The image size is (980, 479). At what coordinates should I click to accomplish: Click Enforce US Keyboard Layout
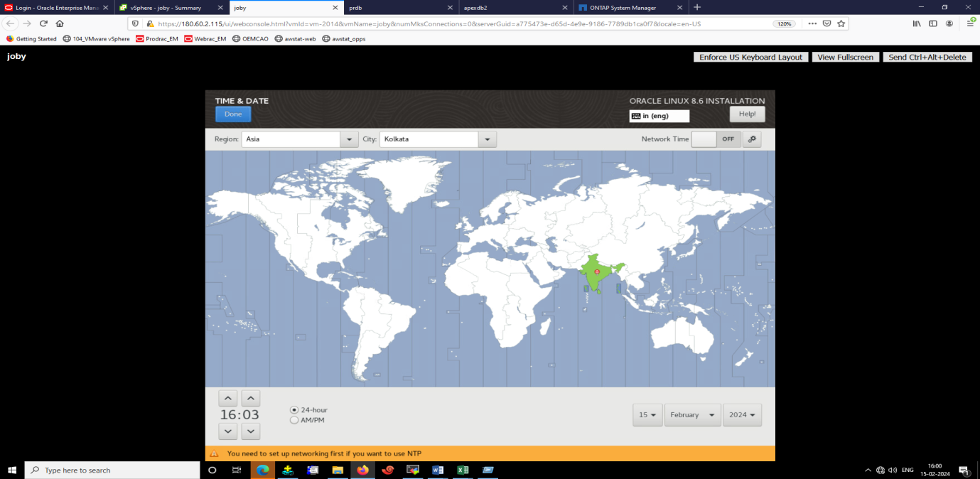pyautogui.click(x=750, y=57)
